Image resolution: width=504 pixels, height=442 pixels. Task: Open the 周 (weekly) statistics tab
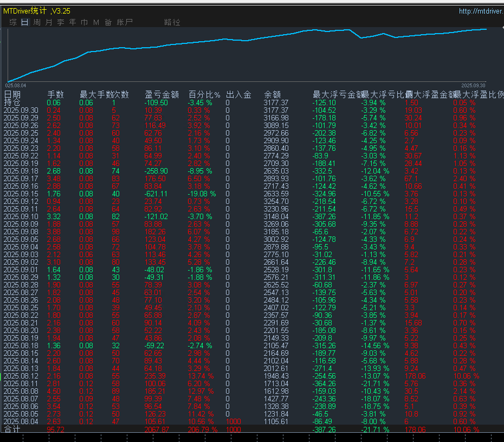37,22
